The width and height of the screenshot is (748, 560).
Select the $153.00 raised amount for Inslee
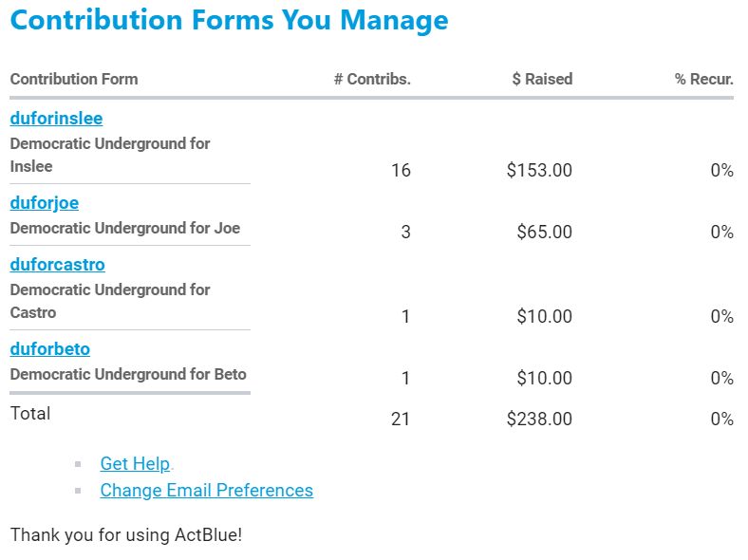(x=539, y=171)
